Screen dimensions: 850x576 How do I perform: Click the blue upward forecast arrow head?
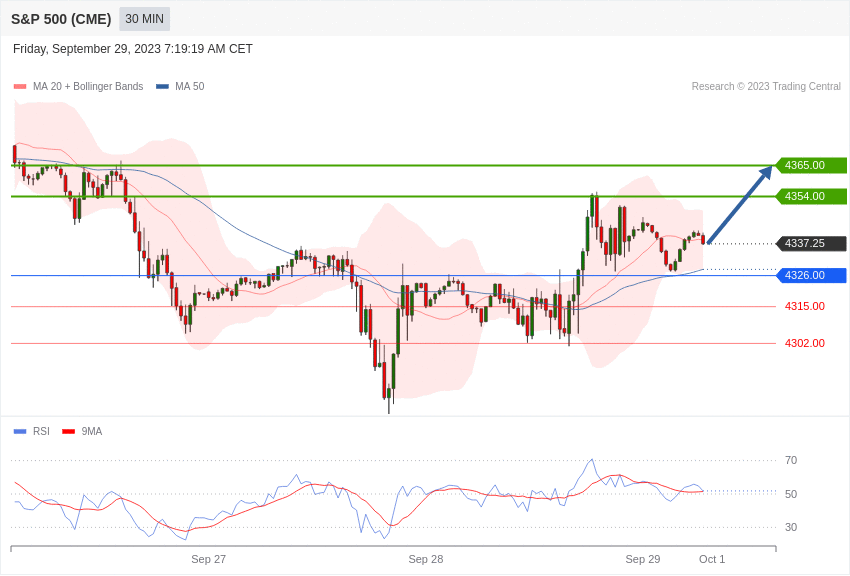[766, 172]
